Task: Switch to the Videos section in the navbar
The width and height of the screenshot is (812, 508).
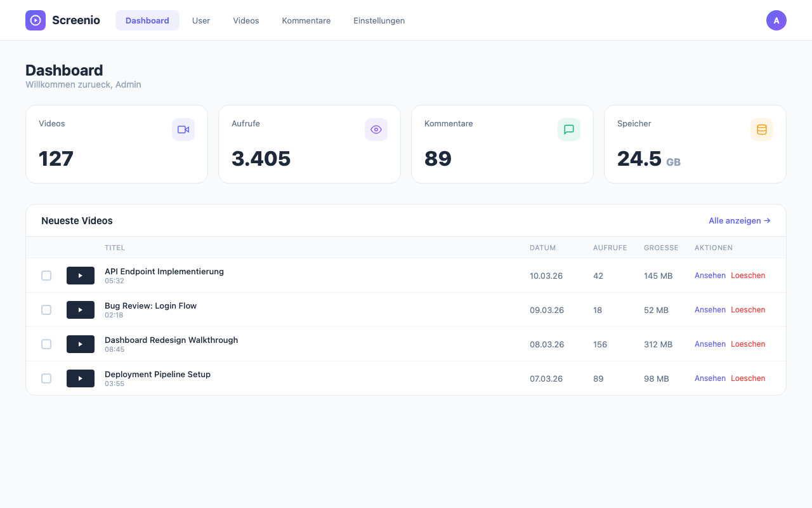Action: 246,20
